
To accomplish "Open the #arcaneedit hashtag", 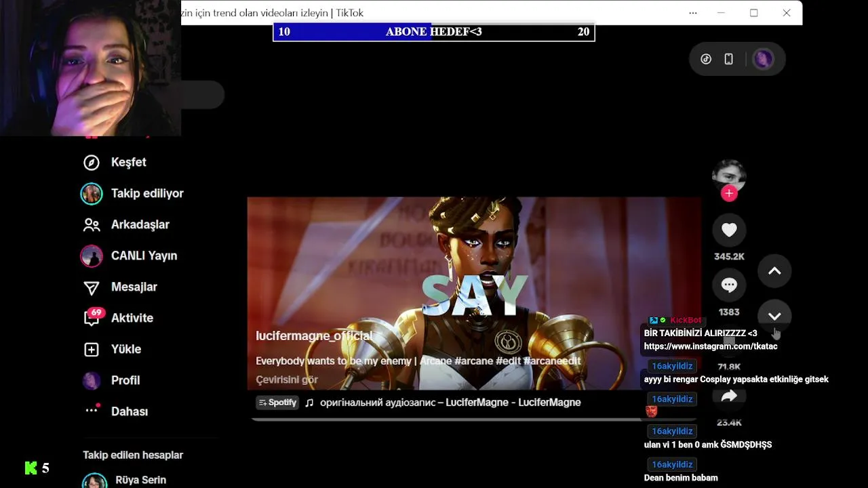I will pyautogui.click(x=552, y=361).
